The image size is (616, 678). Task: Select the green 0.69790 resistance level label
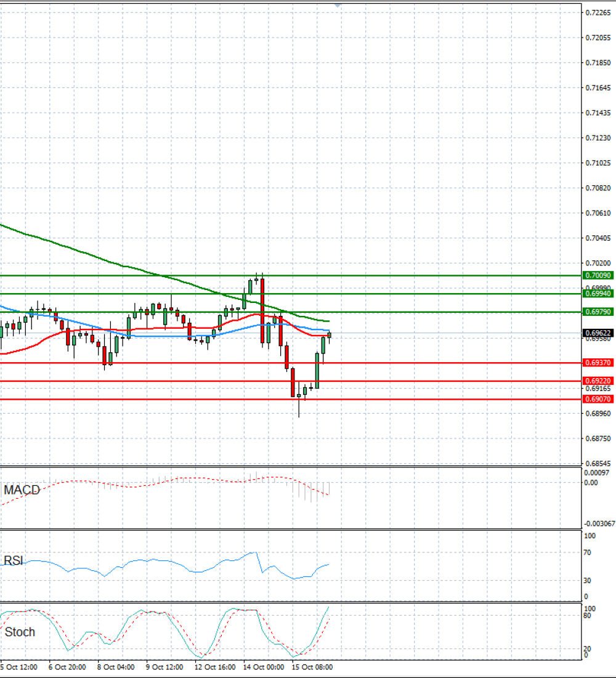click(x=598, y=312)
